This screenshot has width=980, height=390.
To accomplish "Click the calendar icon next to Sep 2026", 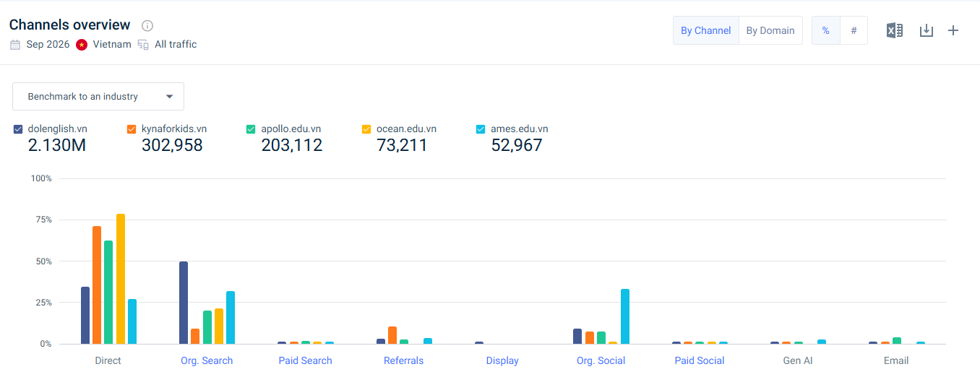I will [15, 45].
